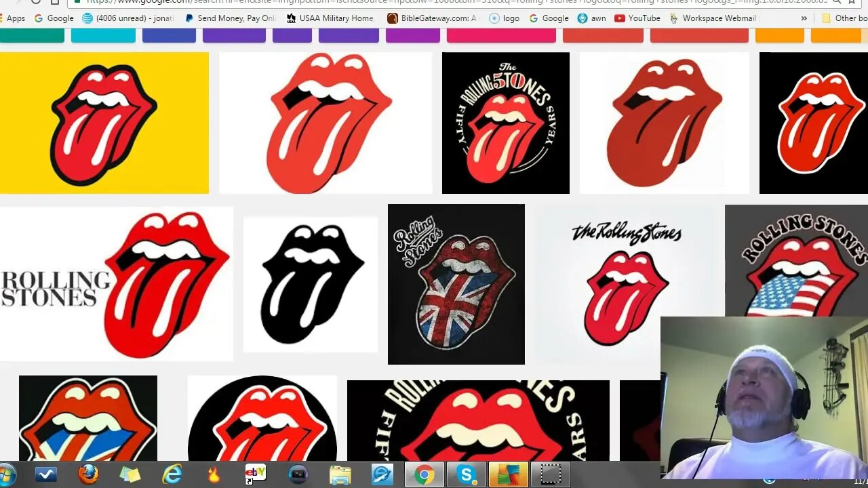The height and width of the screenshot is (488, 868).
Task: Open the yellow background tongue logo image
Action: point(104,123)
